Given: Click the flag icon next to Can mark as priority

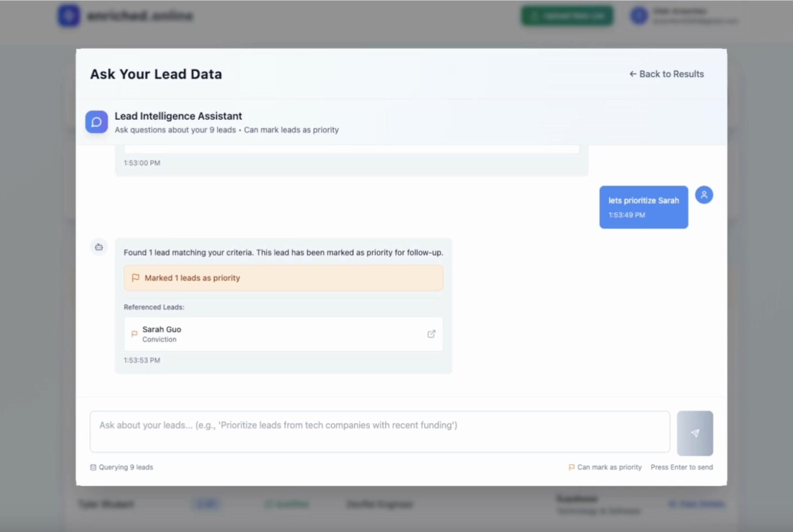Looking at the screenshot, I should [x=571, y=467].
